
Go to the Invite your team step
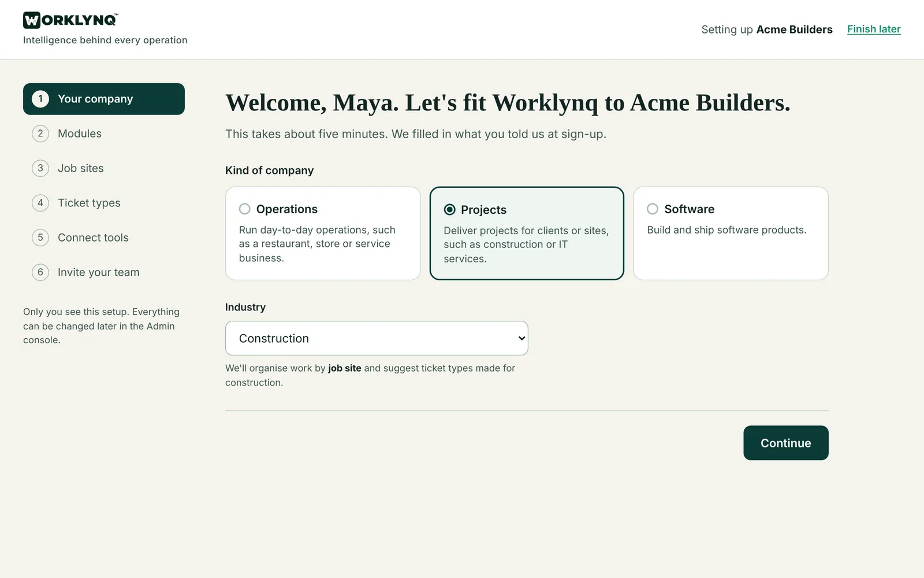pyautogui.click(x=104, y=272)
